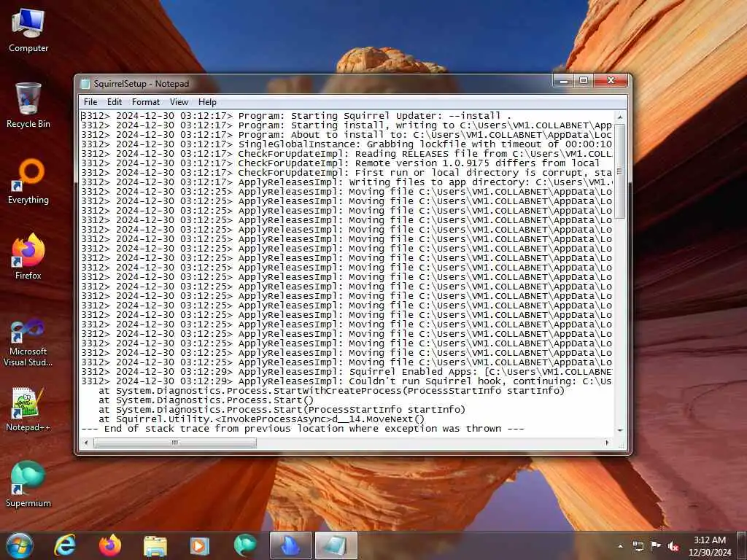Open the Help menu in Notepad
The height and width of the screenshot is (560, 747).
point(207,102)
